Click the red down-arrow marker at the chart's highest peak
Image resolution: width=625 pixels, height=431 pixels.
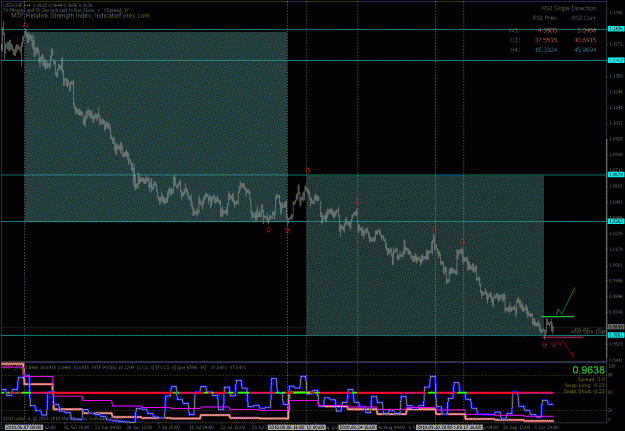(x=26, y=26)
